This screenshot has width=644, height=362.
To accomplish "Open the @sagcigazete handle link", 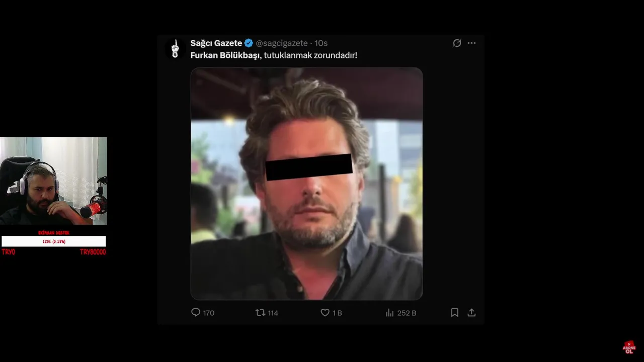I will [x=282, y=43].
